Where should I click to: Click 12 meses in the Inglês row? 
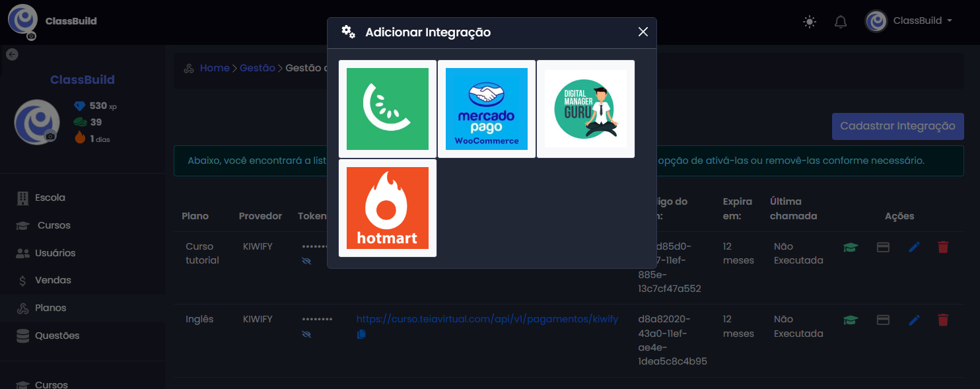point(738,326)
